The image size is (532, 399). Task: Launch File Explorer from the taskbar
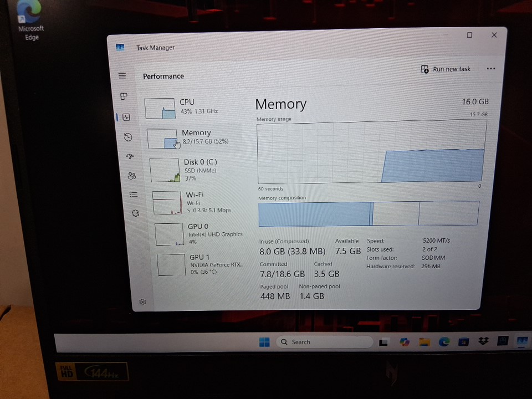pyautogui.click(x=424, y=342)
